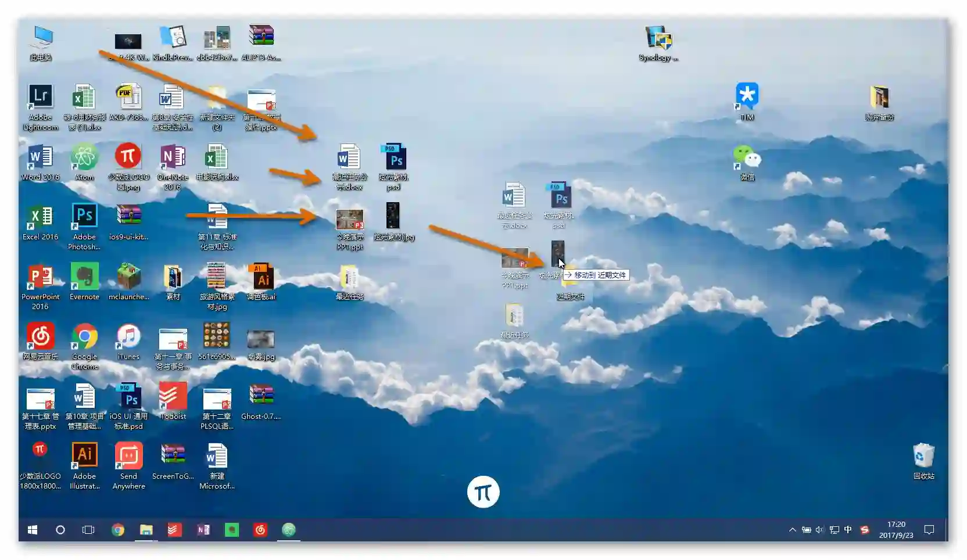The height and width of the screenshot is (560, 967).
Task: Select the AKD-7365 PDF file icon
Action: click(x=128, y=103)
